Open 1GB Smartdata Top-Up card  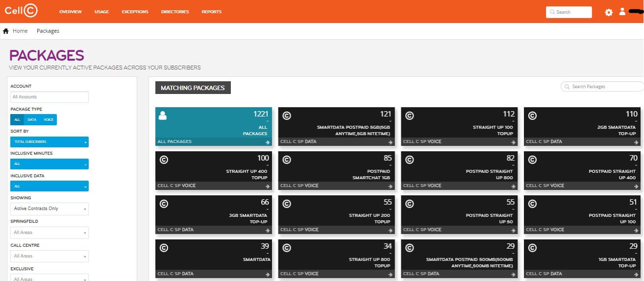[x=583, y=259]
